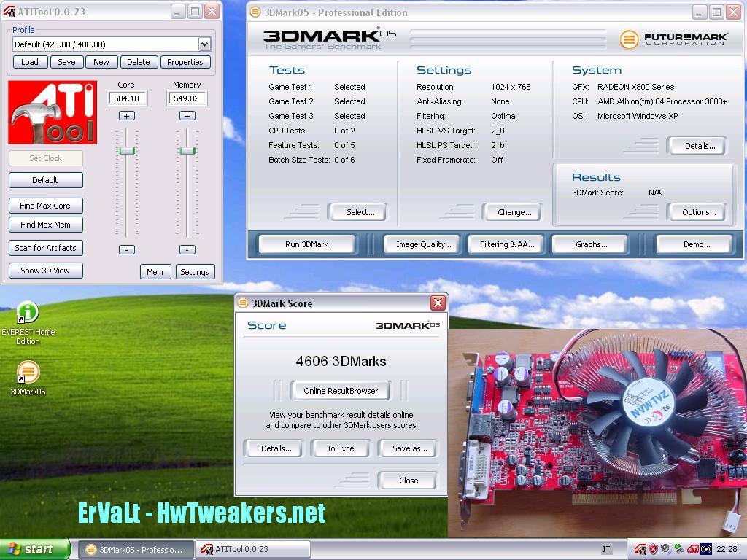Screen dimensions: 747x560
Task: Click Scan for Artifacts button
Action: [x=45, y=248]
